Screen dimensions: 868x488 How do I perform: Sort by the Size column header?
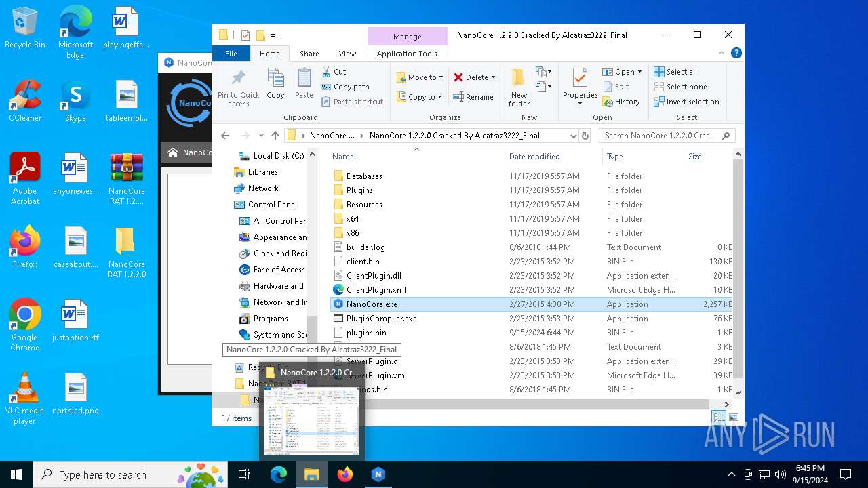coord(708,157)
